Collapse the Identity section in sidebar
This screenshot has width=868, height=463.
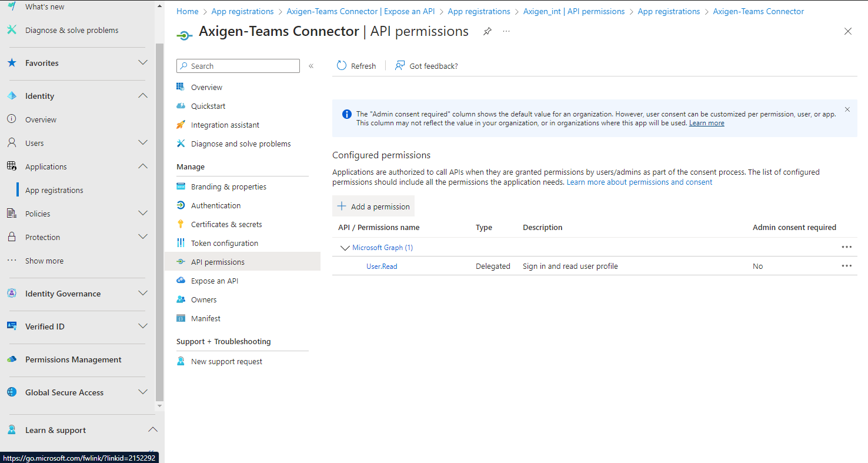143,96
